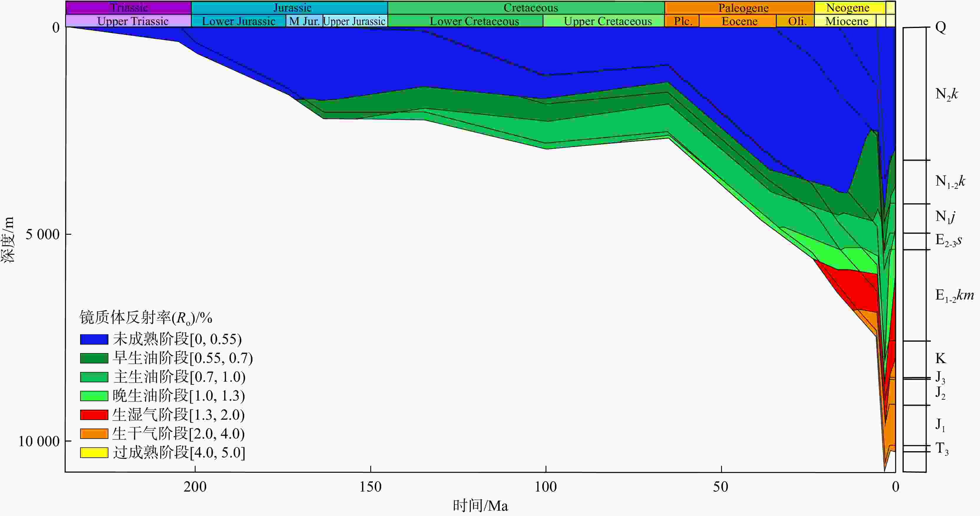Click the Upper Triassic epoch cell
This screenshot has height=516, width=980.
pos(132,21)
